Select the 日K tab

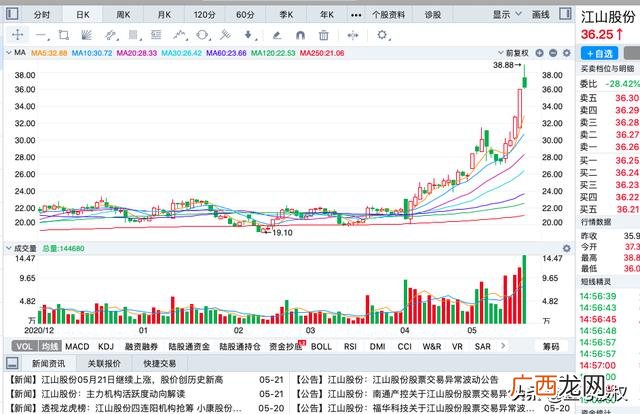tap(83, 15)
